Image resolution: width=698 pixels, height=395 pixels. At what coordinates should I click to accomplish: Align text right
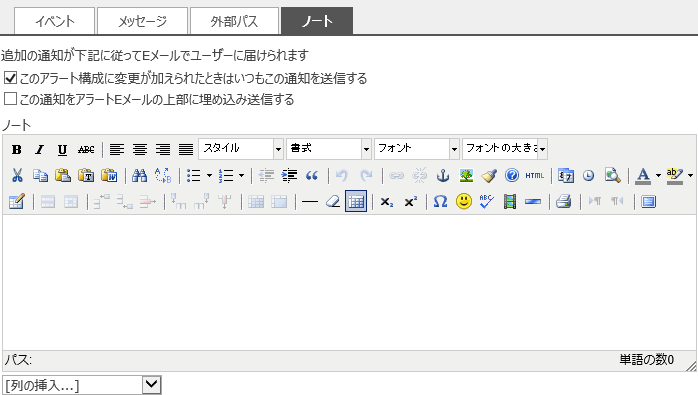tap(163, 150)
